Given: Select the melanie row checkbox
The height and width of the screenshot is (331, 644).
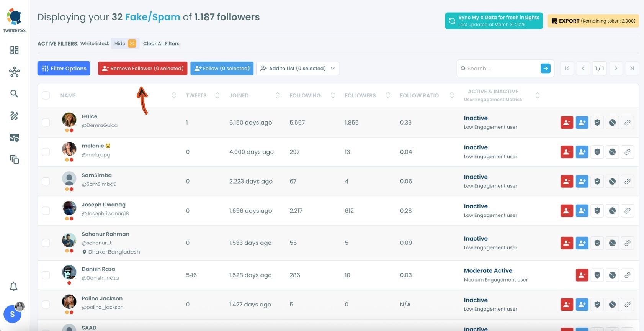Looking at the screenshot, I should (x=46, y=152).
